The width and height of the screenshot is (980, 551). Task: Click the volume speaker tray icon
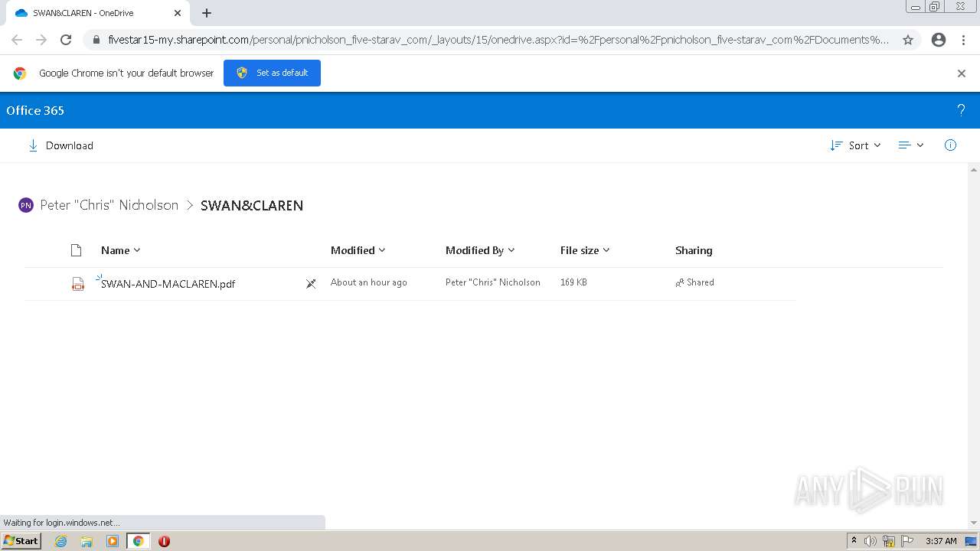pos(871,541)
